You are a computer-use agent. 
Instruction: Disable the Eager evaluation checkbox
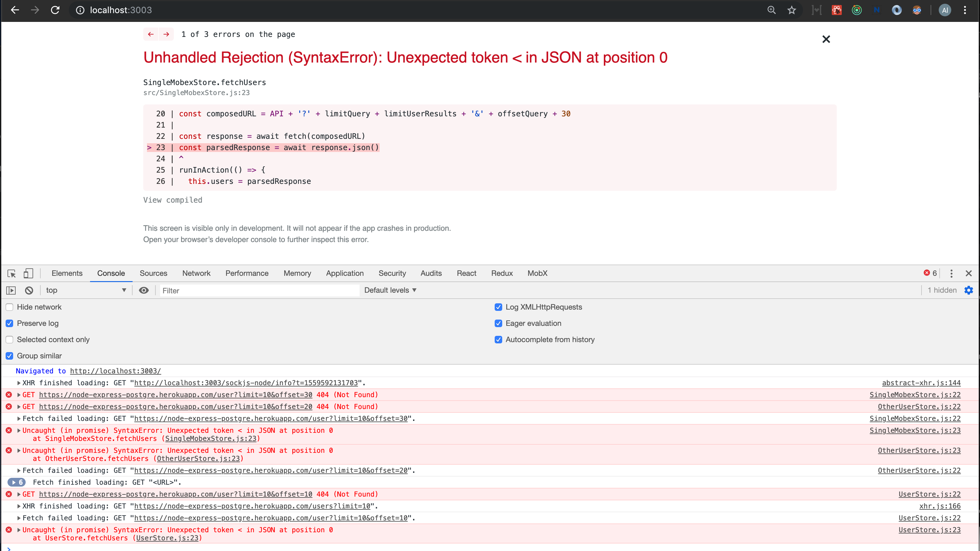click(498, 323)
